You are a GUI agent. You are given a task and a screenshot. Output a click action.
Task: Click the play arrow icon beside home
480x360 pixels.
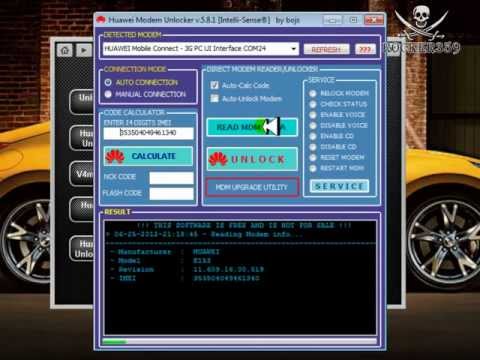84,50
